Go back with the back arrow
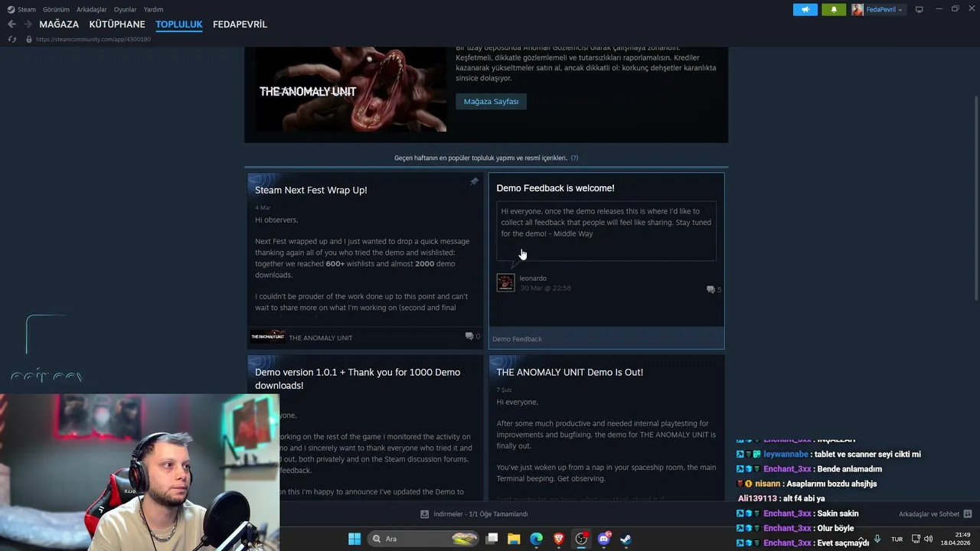 click(x=11, y=24)
